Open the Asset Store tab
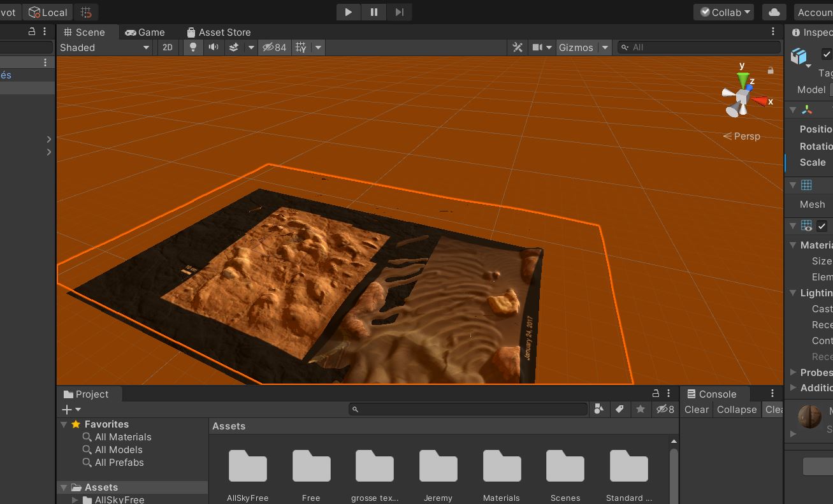The width and height of the screenshot is (833, 504). (218, 32)
